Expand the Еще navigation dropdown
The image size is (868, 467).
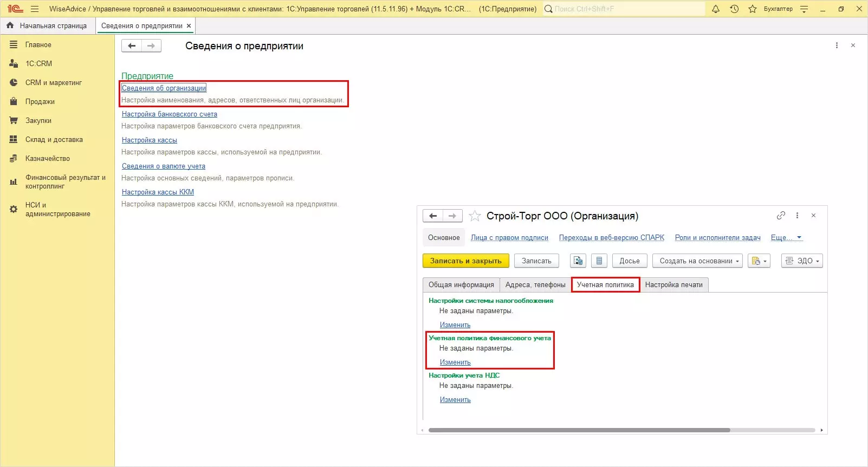click(x=786, y=237)
